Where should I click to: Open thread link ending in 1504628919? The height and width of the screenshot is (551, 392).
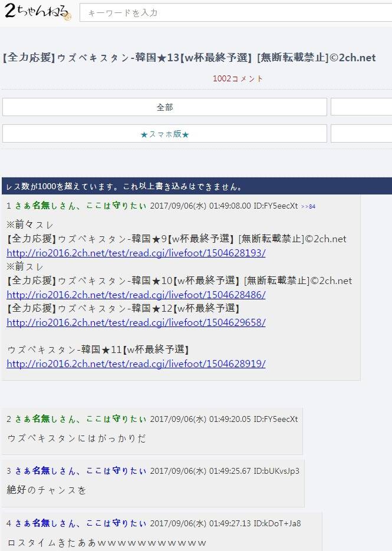[136, 364]
